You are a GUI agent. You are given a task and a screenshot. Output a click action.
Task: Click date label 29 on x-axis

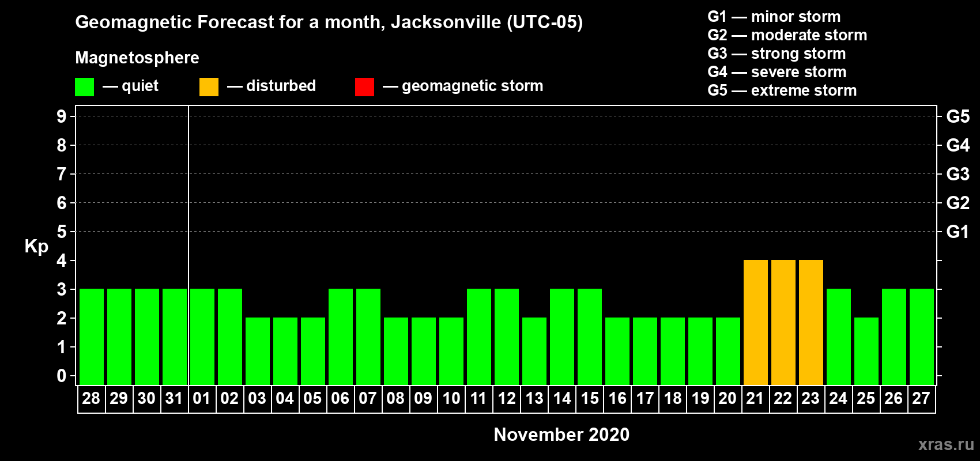tap(119, 398)
